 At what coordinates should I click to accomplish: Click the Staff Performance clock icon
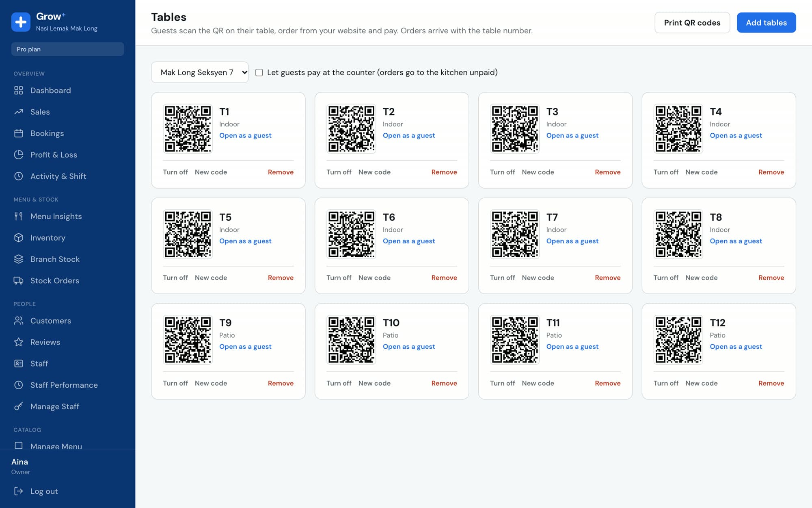(19, 385)
